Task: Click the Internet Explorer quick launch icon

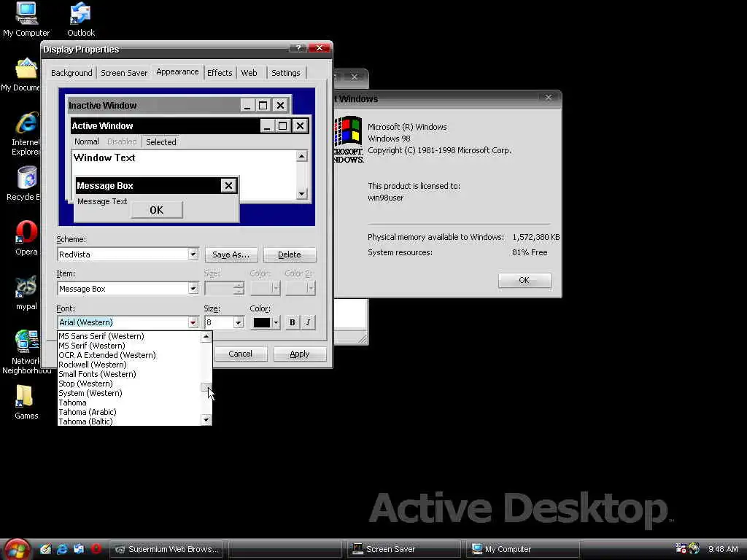Action: click(x=62, y=549)
